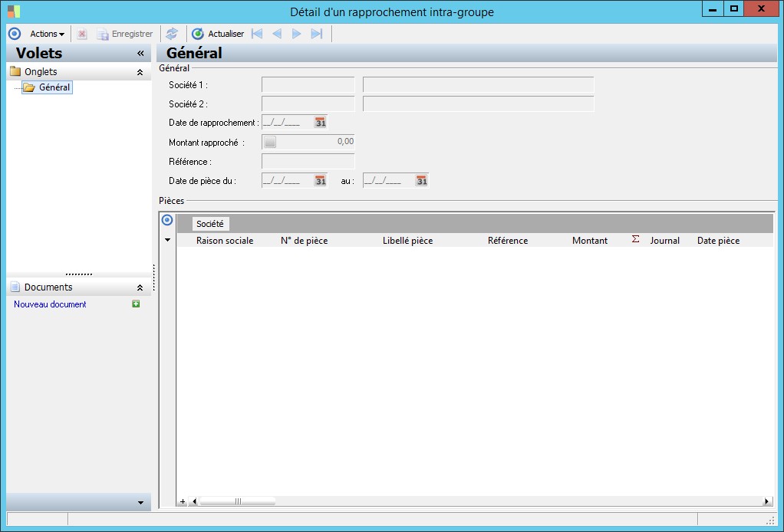
Task: Click the Référence input field
Action: tap(308, 161)
